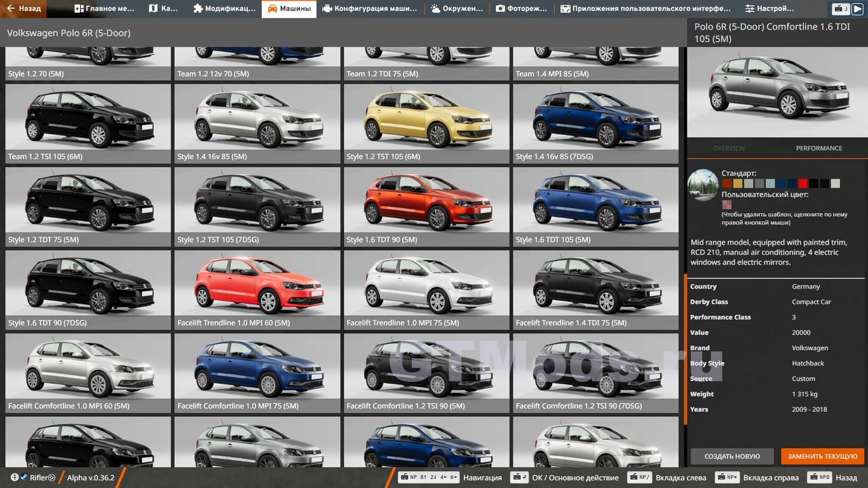
Task: Open the map tab with map icon
Action: click(163, 9)
